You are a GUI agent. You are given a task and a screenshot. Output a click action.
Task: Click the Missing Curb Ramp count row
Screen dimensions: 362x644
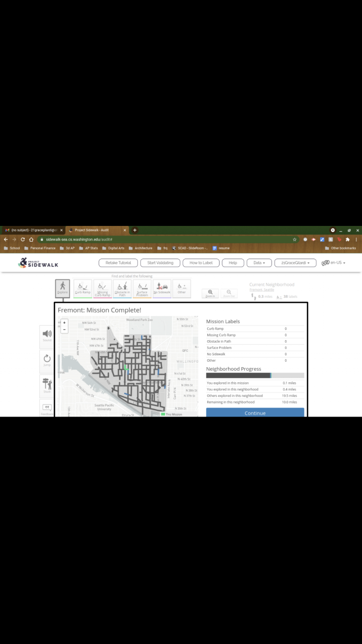coord(255,335)
